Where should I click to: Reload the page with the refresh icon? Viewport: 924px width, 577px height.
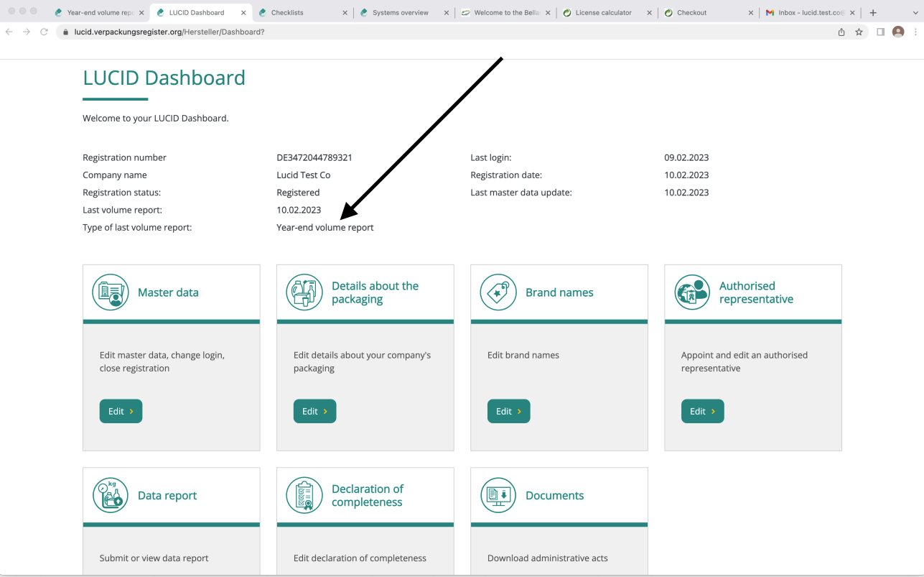(45, 32)
